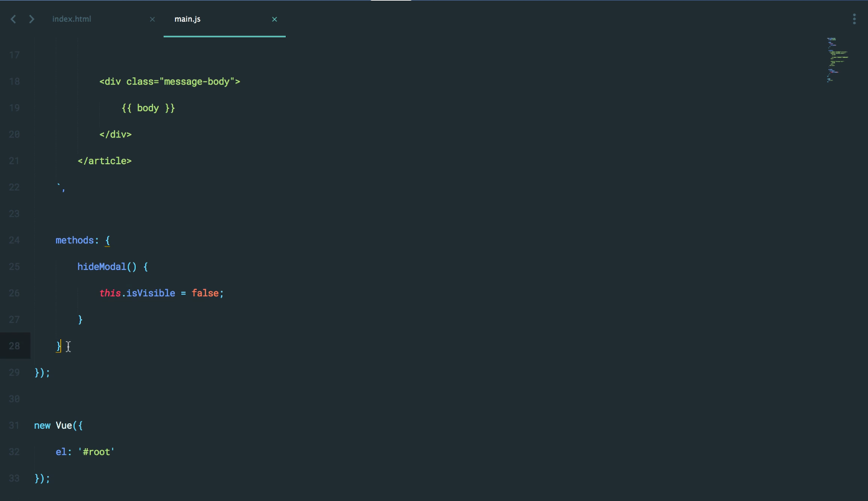
Task: Click the {{ body }} template expression
Action: 148,108
